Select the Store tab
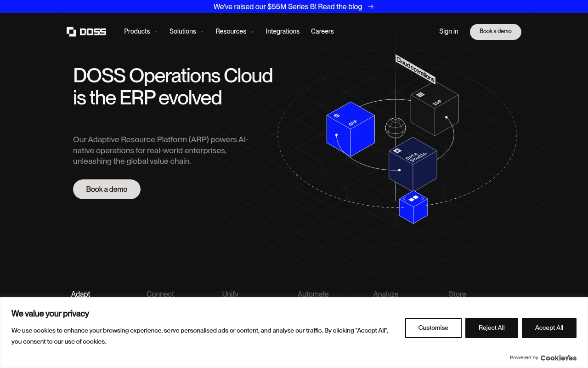The image size is (588, 368). click(x=458, y=294)
